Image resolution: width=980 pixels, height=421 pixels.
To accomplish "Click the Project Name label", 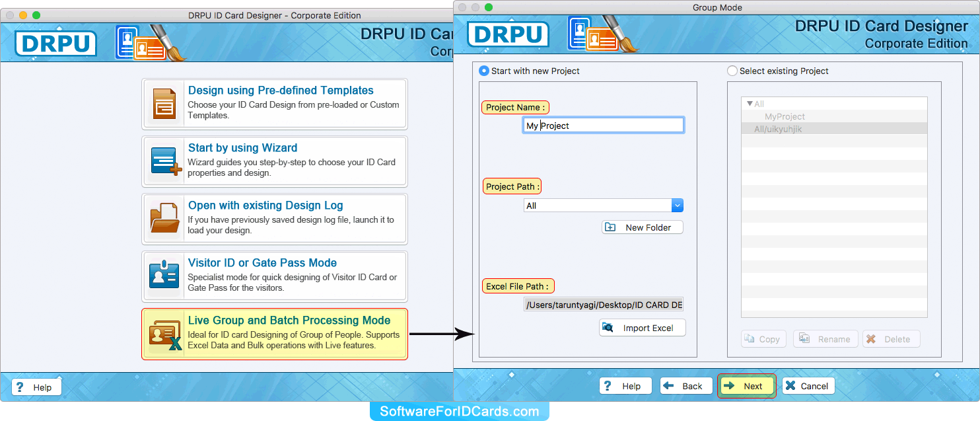I will [x=516, y=107].
